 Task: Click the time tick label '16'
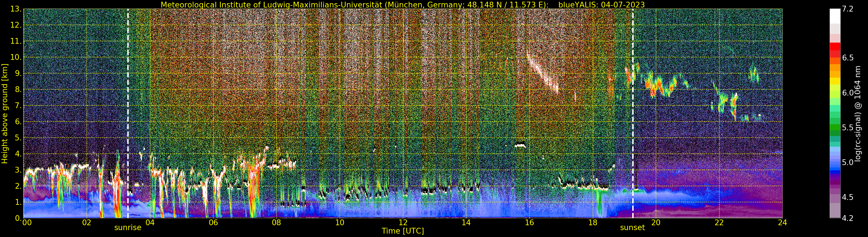point(529,223)
